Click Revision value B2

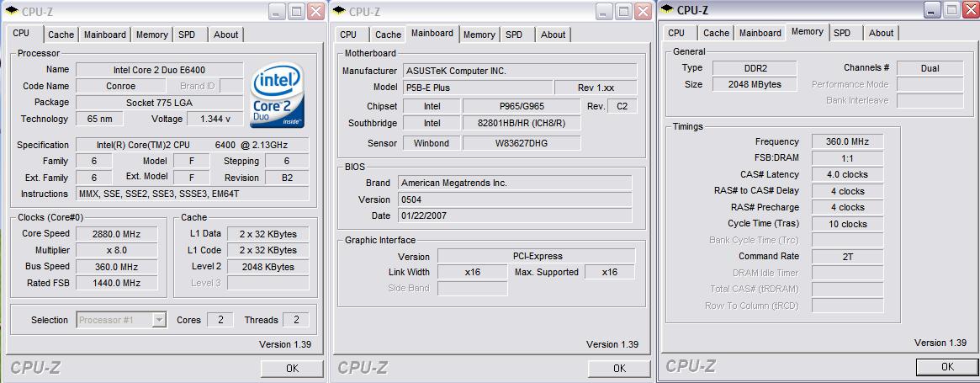[x=287, y=178]
